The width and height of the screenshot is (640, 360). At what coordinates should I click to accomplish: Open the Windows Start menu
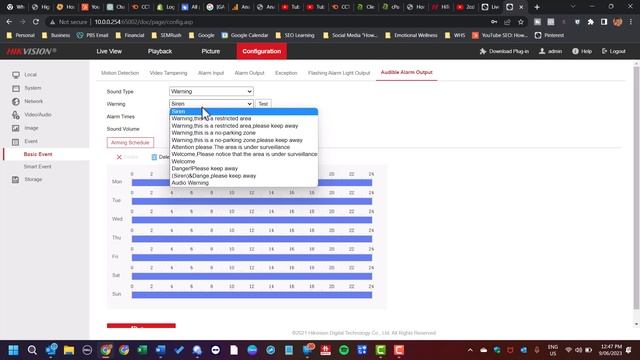pyautogui.click(x=13, y=350)
